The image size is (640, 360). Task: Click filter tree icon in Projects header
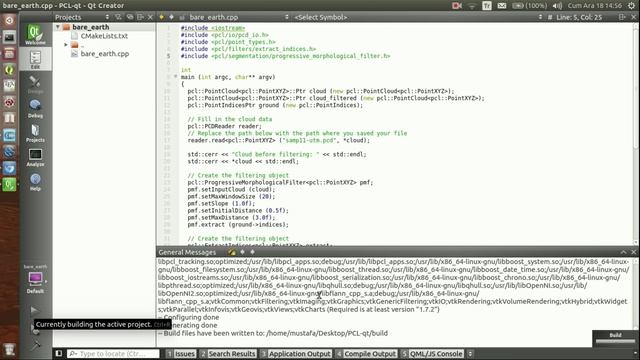(118, 17)
